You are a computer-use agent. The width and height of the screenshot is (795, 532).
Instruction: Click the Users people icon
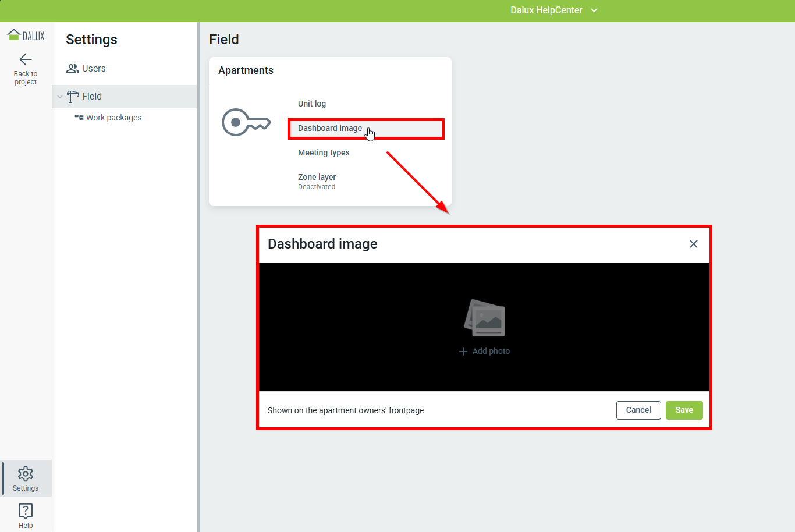[x=72, y=69]
